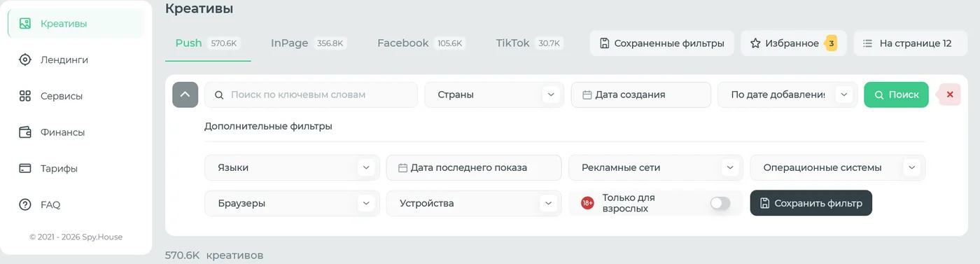Open the По дате добавления sort dropdown
The width and height of the screenshot is (980, 264).
click(x=787, y=95)
